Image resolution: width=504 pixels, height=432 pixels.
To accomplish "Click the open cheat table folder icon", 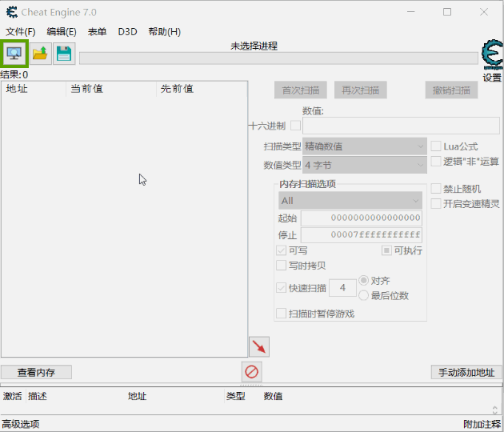I will [41, 54].
